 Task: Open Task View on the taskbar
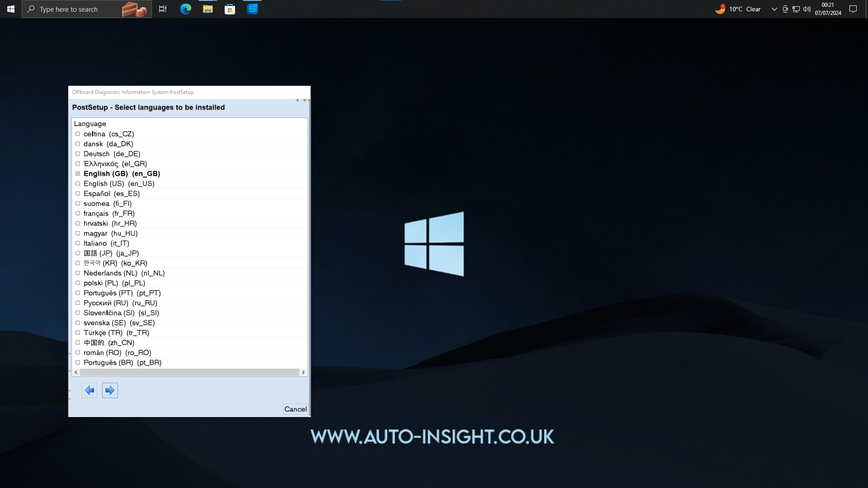click(x=163, y=9)
